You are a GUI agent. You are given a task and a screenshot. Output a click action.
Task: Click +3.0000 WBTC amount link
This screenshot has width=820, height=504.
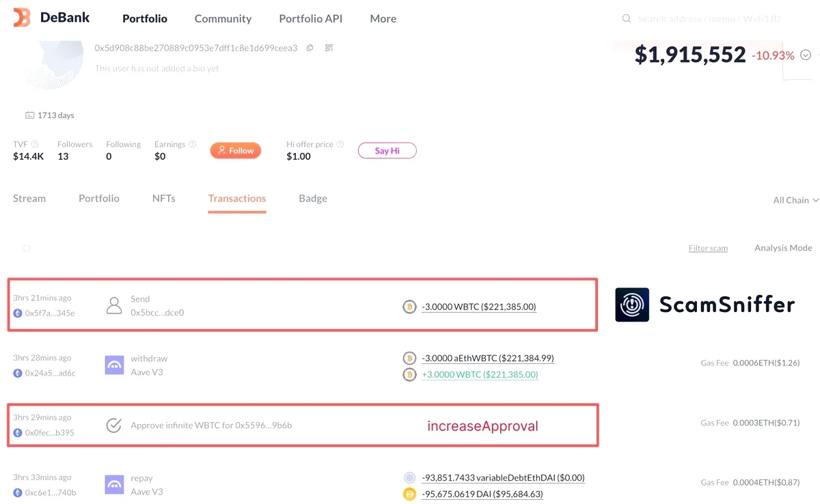[x=480, y=374]
